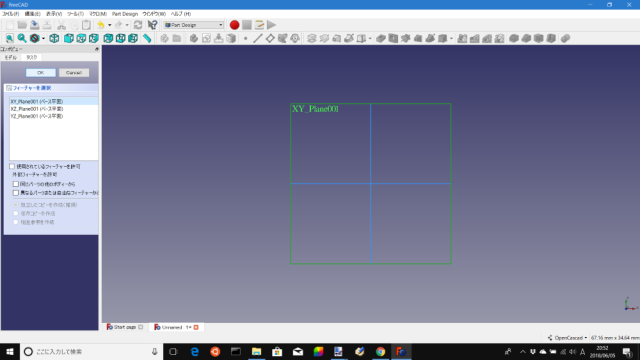Select YZ_Plane001 in feature list
Viewport: 640px width, 360px height.
[53, 116]
